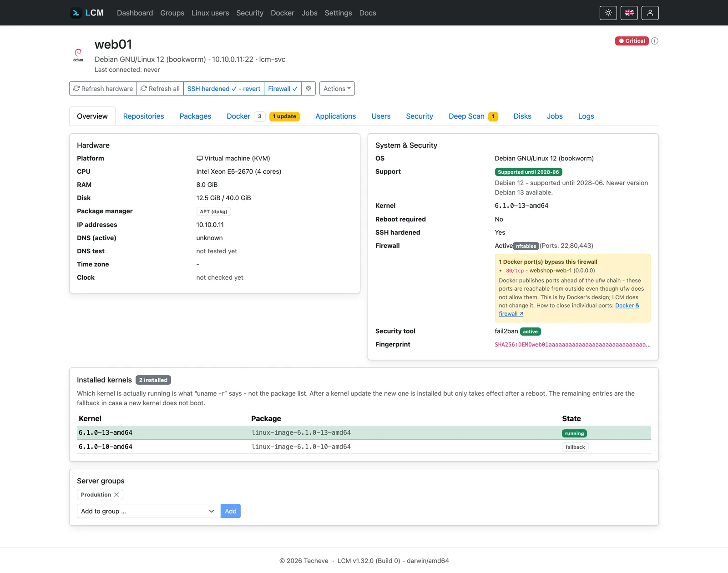Click the fail2ban 'active' badge
Image resolution: width=728 pixels, height=573 pixels.
530,332
